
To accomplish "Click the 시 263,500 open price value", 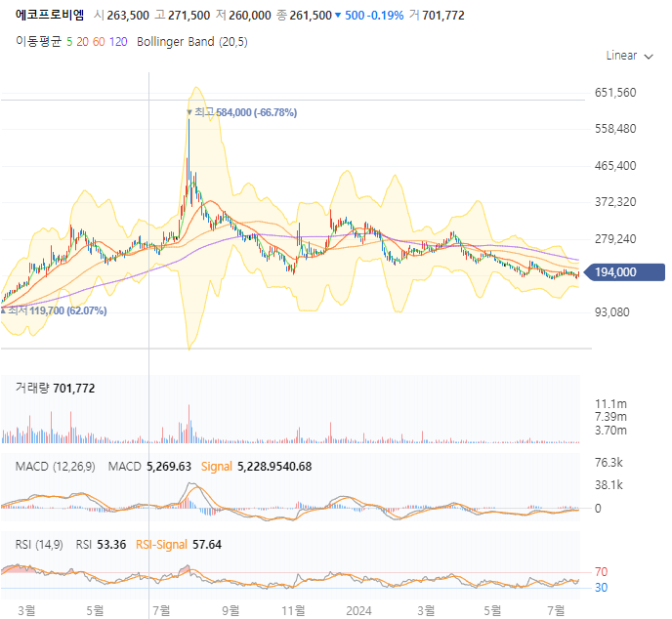I will coord(122,16).
